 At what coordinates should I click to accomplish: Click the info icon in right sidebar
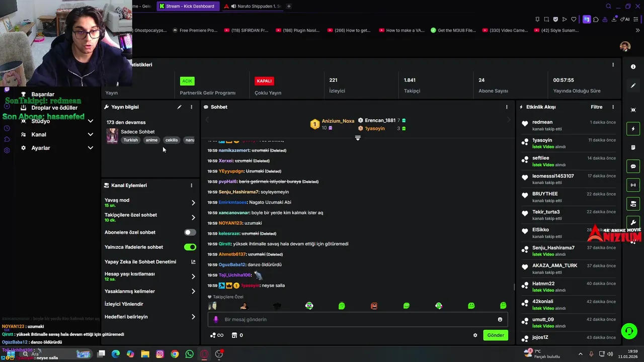[633, 67]
